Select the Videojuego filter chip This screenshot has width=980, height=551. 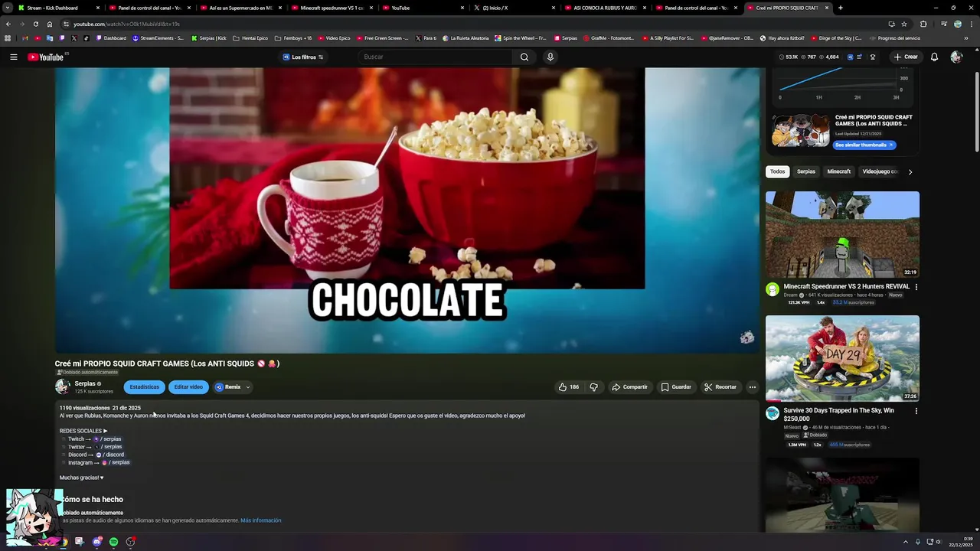point(880,171)
